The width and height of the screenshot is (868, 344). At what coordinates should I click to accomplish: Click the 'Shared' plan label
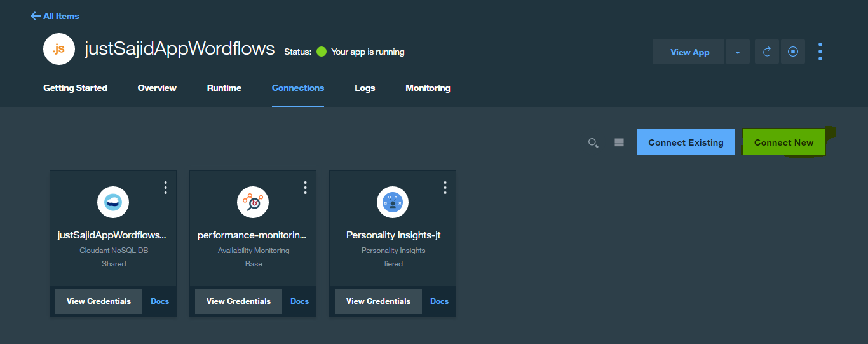coord(114,264)
